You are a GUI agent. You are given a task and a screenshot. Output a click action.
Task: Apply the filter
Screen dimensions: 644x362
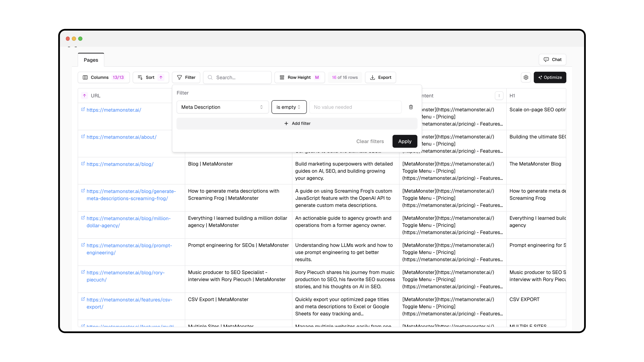tap(405, 141)
